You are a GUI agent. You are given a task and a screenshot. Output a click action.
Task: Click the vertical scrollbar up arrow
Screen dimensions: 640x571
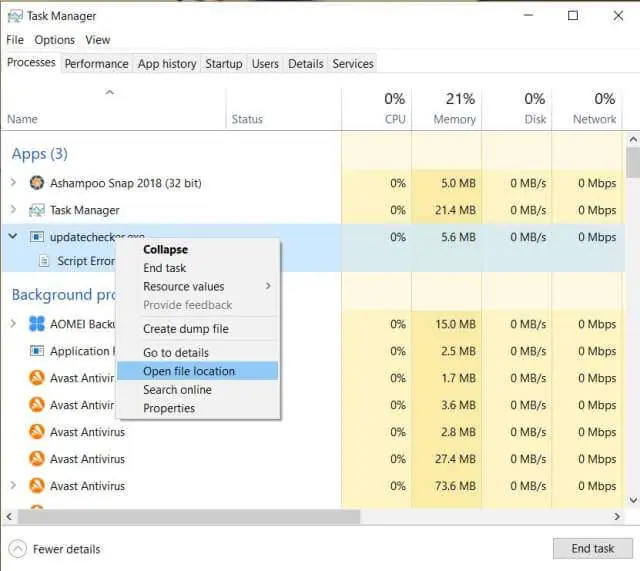pyautogui.click(x=633, y=140)
